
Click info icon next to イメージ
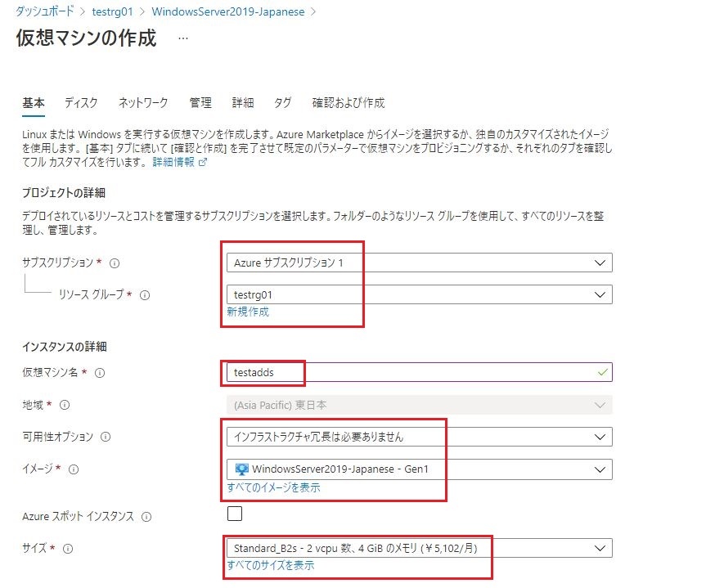[x=74, y=469]
